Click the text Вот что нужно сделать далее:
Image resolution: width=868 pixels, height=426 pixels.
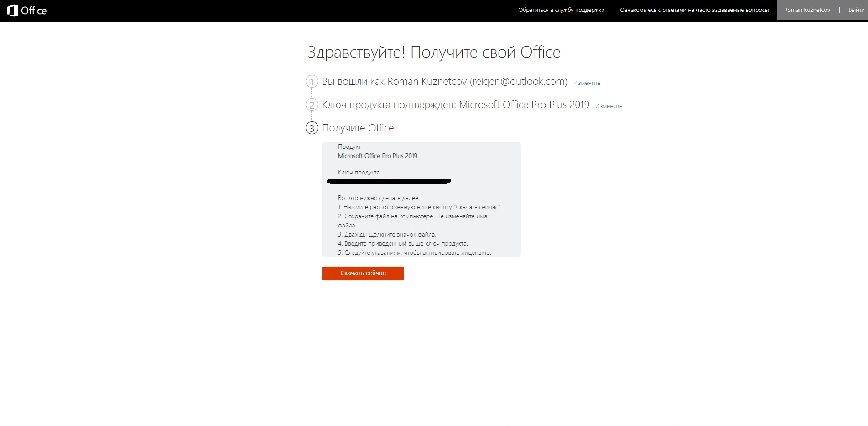click(x=379, y=198)
